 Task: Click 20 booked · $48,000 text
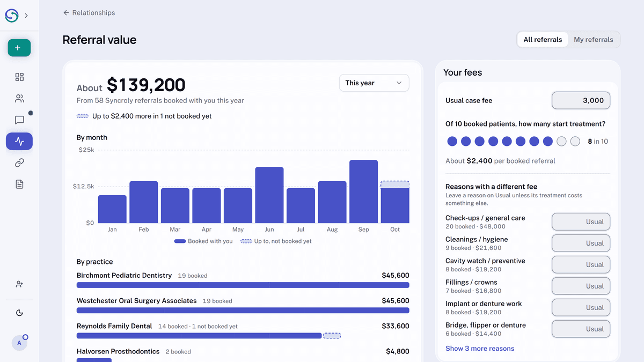[x=475, y=227]
